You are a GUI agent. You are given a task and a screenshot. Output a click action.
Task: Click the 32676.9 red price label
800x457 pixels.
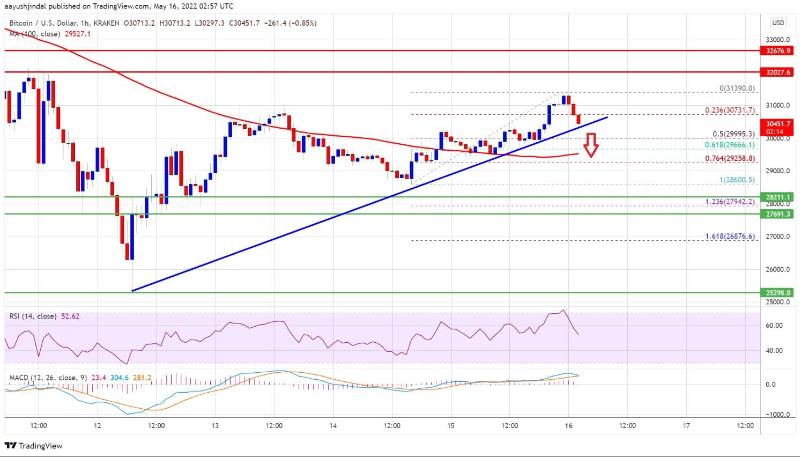tap(778, 51)
